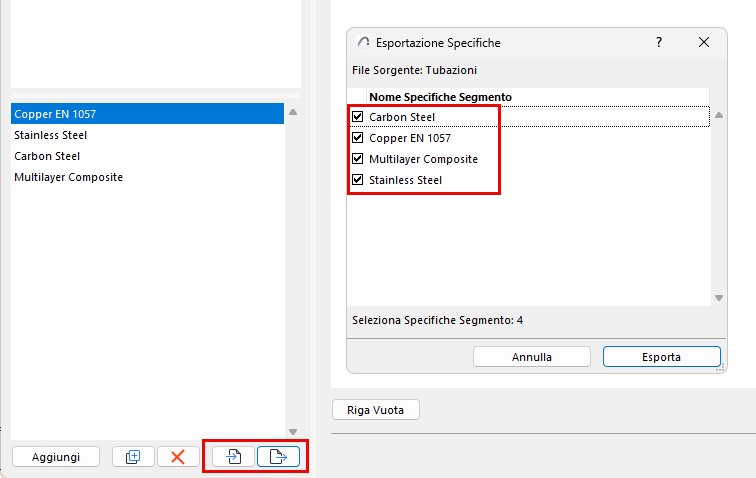Select Copper EN 1057 in the left list
This screenshot has width=756, height=478.
click(148, 114)
